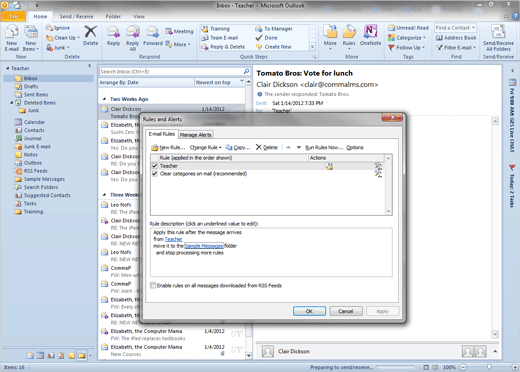The width and height of the screenshot is (520, 372).
Task: Open the Categorize dropdown
Action: click(407, 38)
